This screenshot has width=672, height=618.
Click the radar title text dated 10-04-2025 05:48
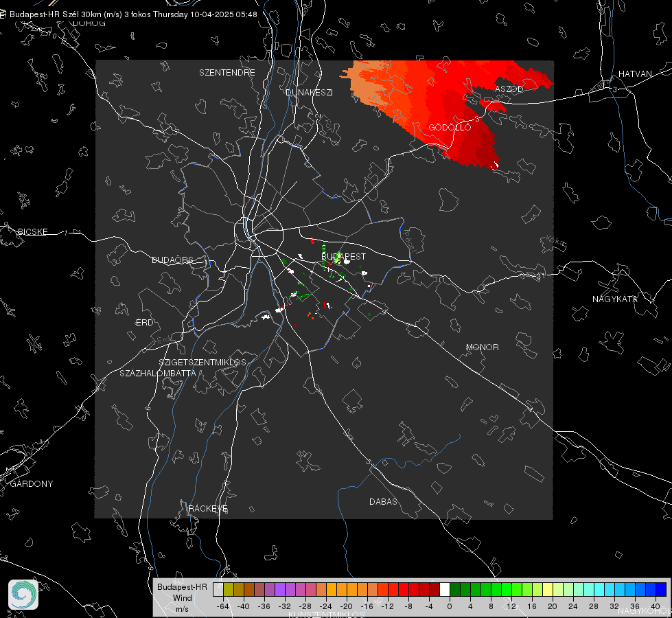(133, 14)
